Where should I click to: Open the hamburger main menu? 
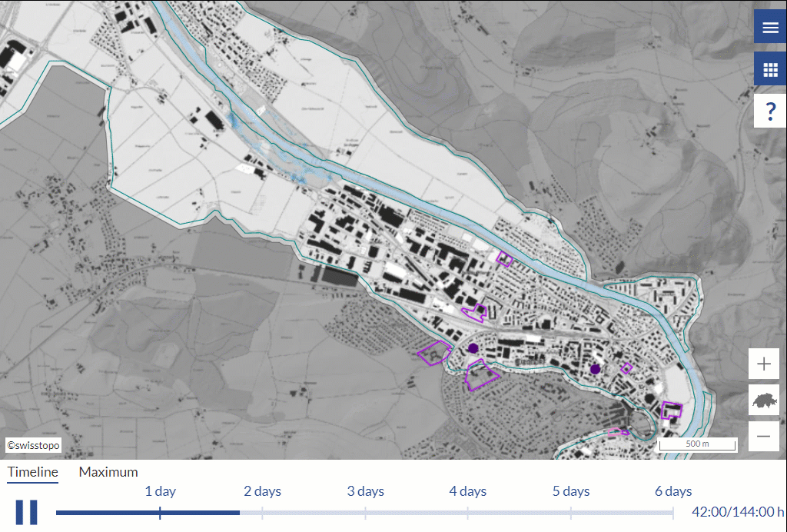(770, 28)
